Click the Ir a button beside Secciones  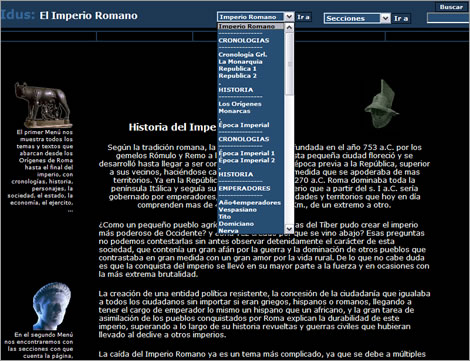click(x=401, y=18)
